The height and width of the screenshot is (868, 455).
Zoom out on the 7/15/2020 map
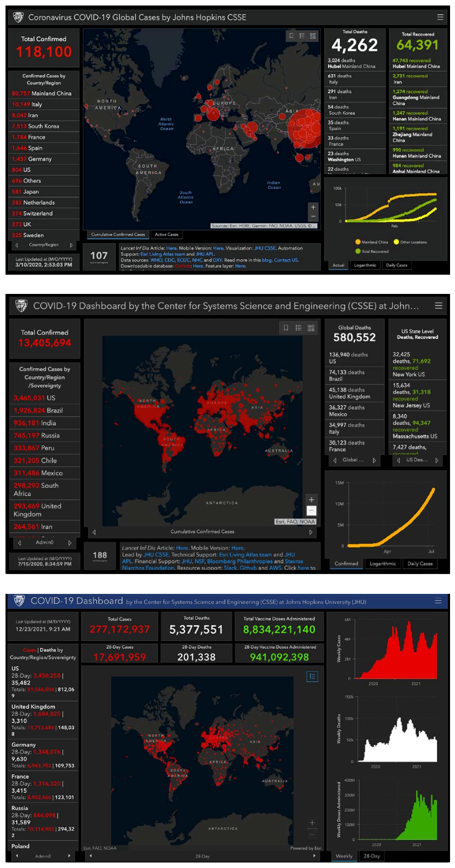point(312,510)
